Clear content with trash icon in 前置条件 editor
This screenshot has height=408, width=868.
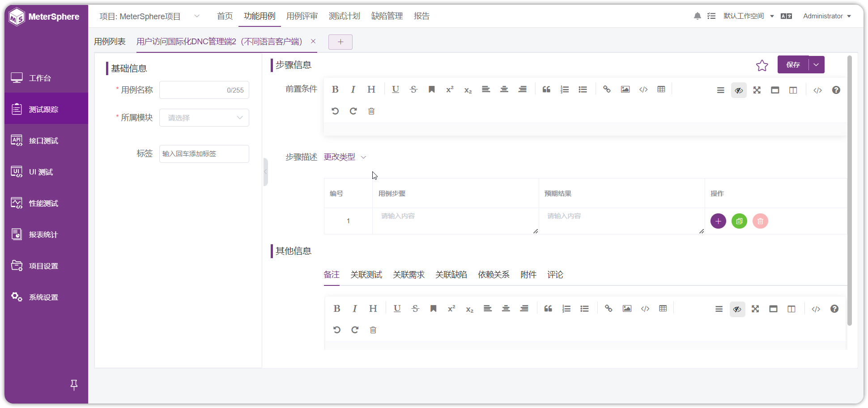click(371, 111)
